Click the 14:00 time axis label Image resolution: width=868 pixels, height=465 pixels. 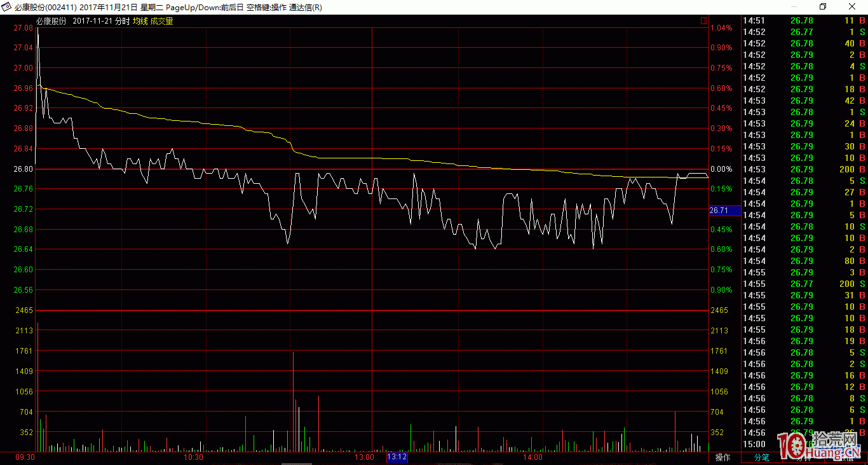(x=533, y=457)
